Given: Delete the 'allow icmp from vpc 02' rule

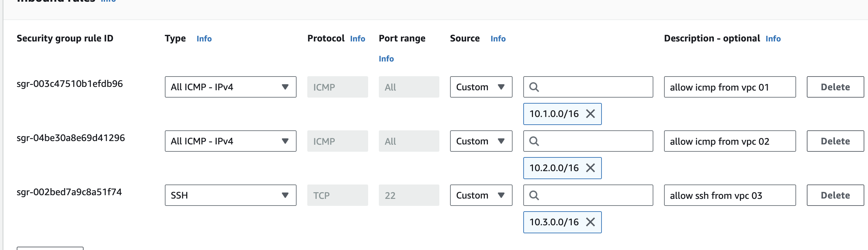Looking at the screenshot, I should click(x=835, y=141).
